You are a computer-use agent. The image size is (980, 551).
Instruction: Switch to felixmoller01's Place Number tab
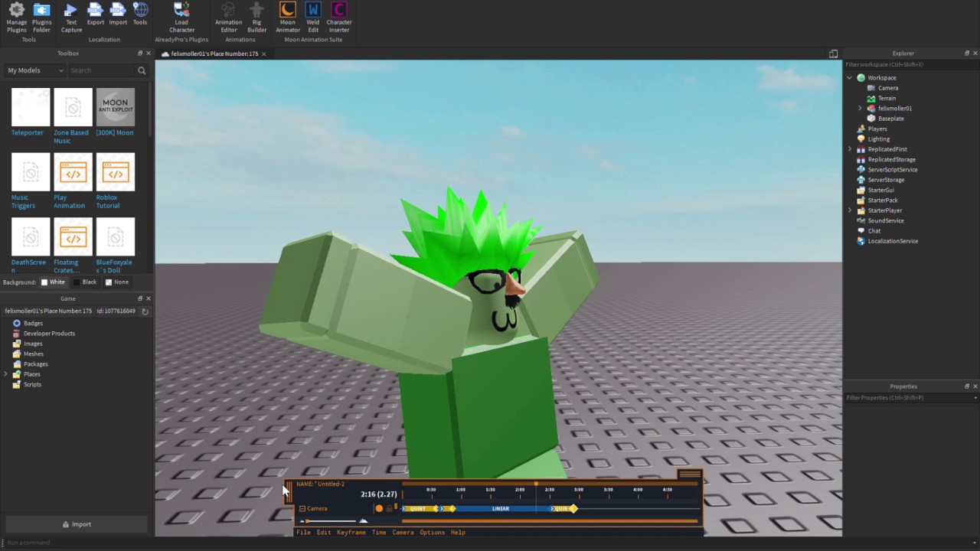pos(214,54)
